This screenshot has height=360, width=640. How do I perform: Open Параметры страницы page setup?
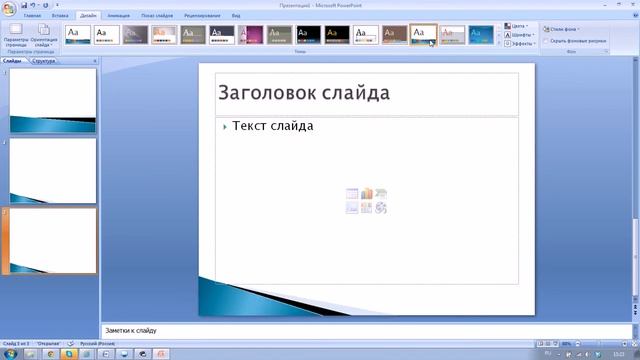point(16,36)
